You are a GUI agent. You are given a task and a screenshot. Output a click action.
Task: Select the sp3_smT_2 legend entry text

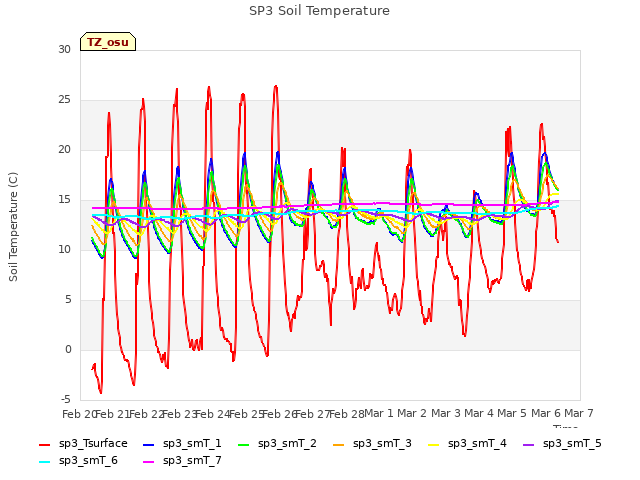click(287, 443)
